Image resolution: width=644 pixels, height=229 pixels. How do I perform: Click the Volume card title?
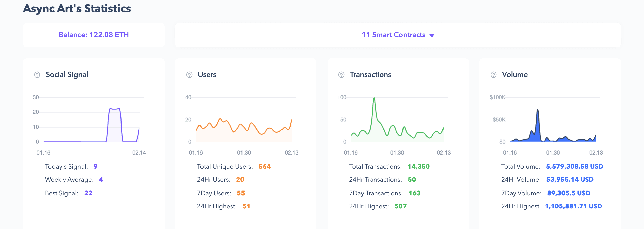[515, 74]
